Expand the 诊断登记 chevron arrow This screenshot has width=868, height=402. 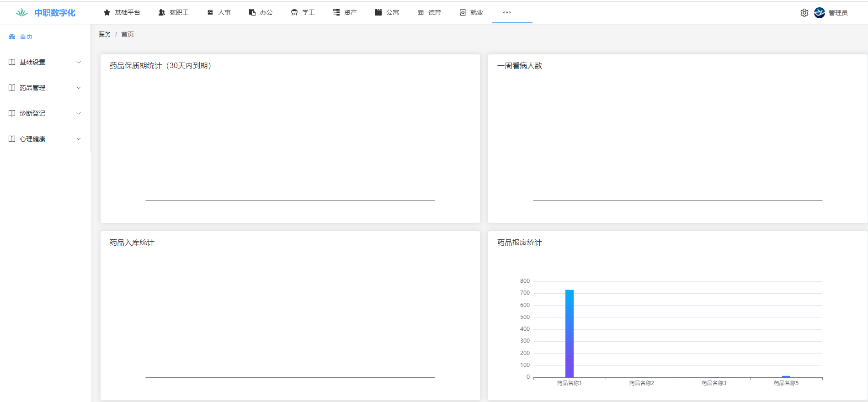click(x=79, y=113)
